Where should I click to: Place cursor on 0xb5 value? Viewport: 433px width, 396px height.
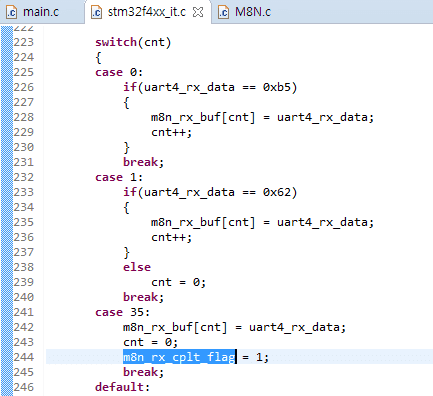[x=276, y=87]
